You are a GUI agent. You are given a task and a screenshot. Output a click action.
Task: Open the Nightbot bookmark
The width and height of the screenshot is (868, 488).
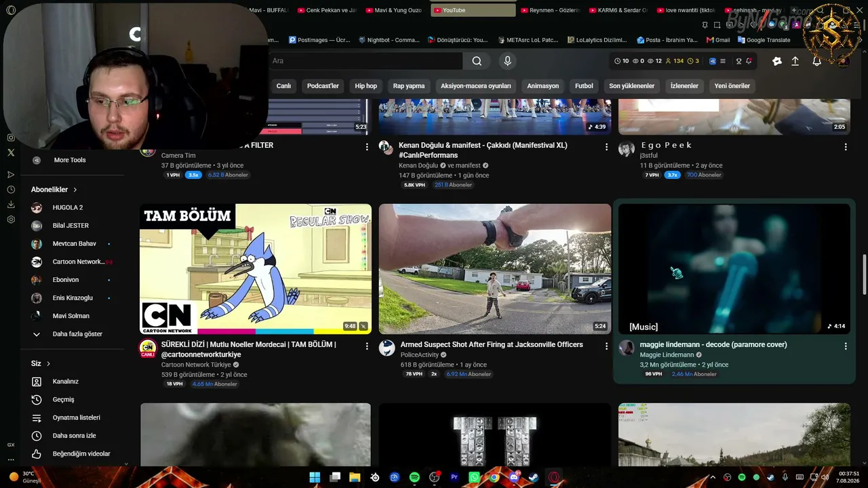click(389, 40)
